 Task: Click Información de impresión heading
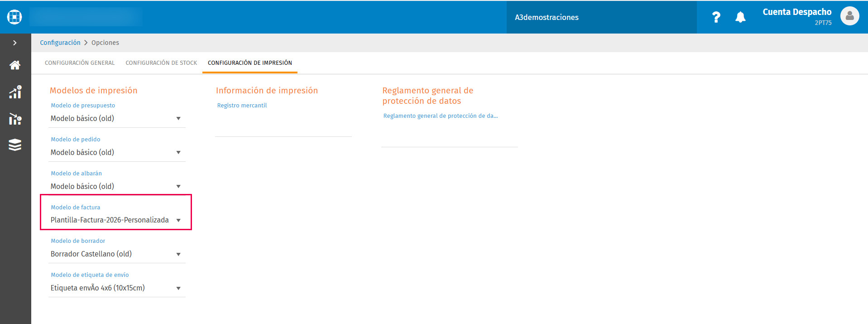click(x=267, y=90)
